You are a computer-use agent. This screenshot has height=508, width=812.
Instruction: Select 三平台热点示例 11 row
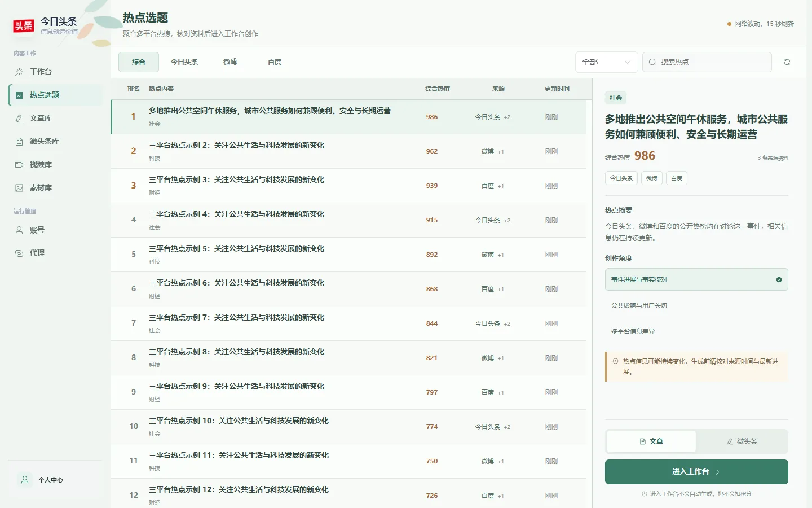348,461
